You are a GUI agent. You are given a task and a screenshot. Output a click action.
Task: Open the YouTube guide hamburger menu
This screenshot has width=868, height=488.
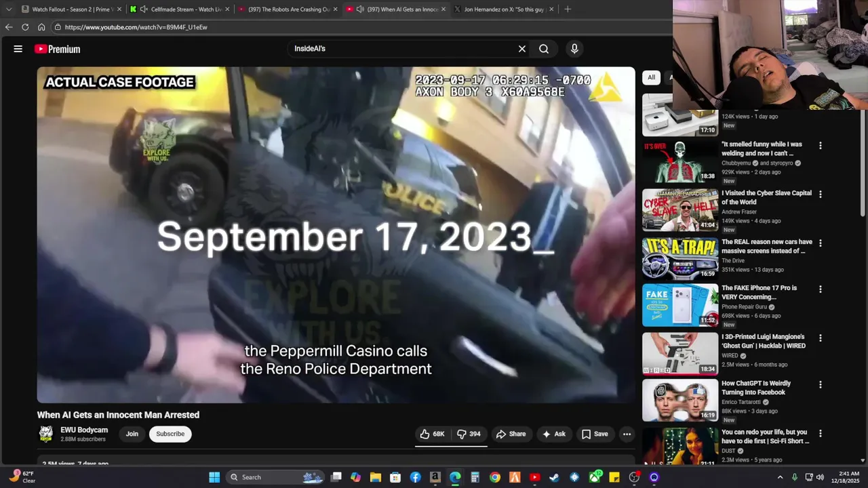pos(18,49)
